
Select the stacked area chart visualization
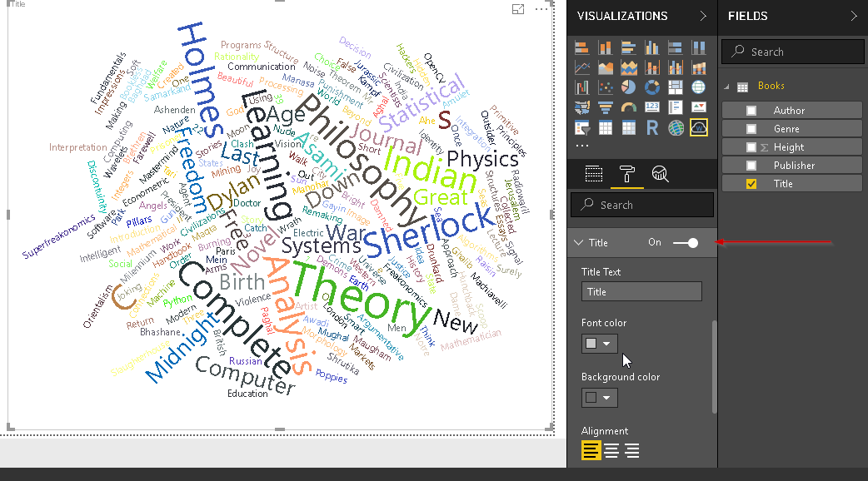coord(628,68)
